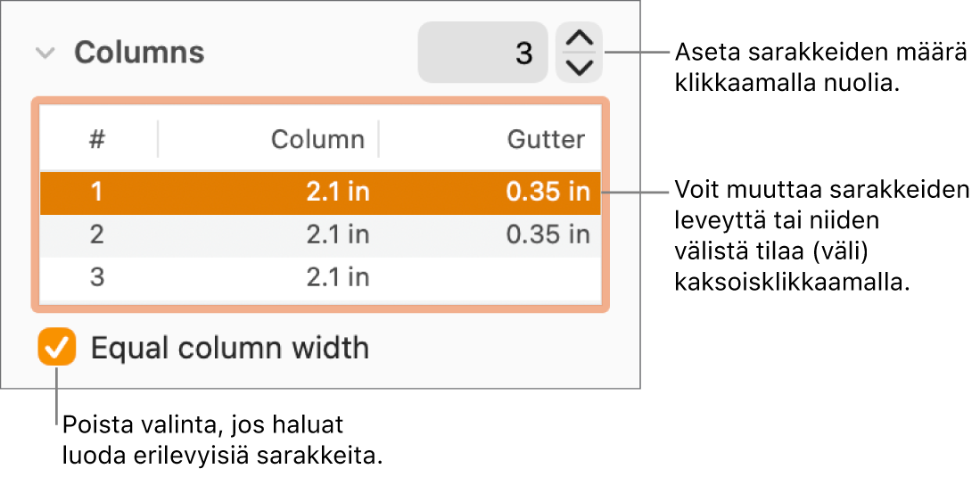Click row 2 column width 2.1 in
This screenshot has height=477, width=980.
click(337, 234)
